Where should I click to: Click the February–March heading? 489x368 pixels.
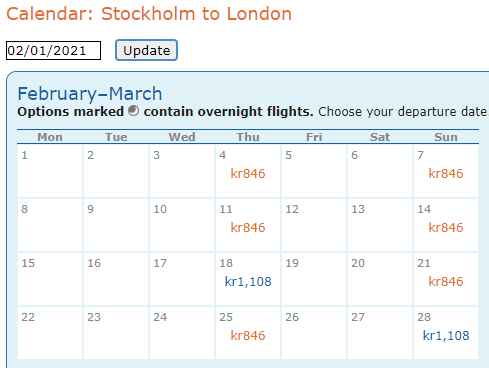point(90,94)
